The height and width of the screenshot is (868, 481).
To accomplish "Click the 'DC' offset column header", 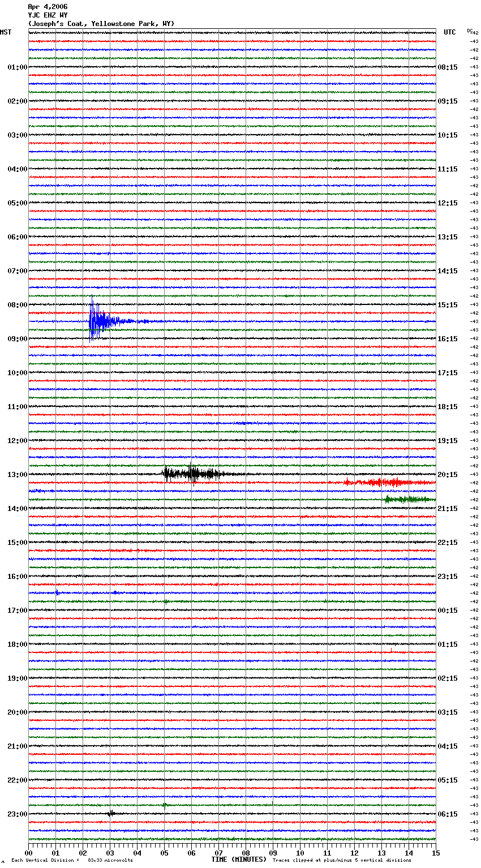I will [x=470, y=30].
